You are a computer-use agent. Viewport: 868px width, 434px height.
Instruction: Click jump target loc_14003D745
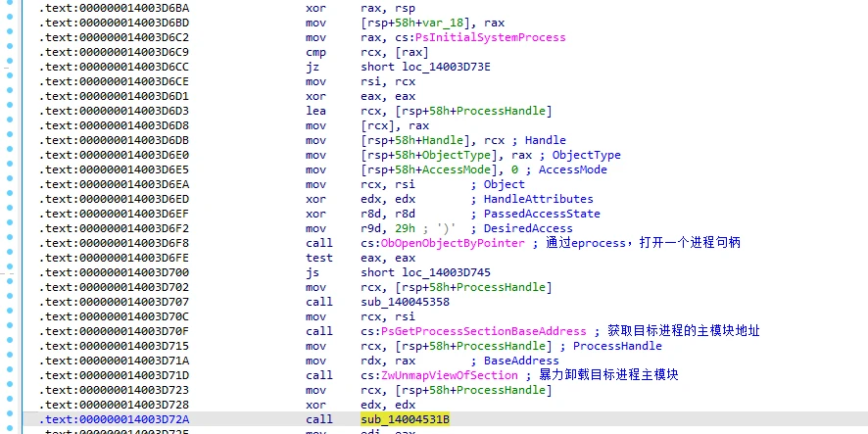(x=446, y=272)
